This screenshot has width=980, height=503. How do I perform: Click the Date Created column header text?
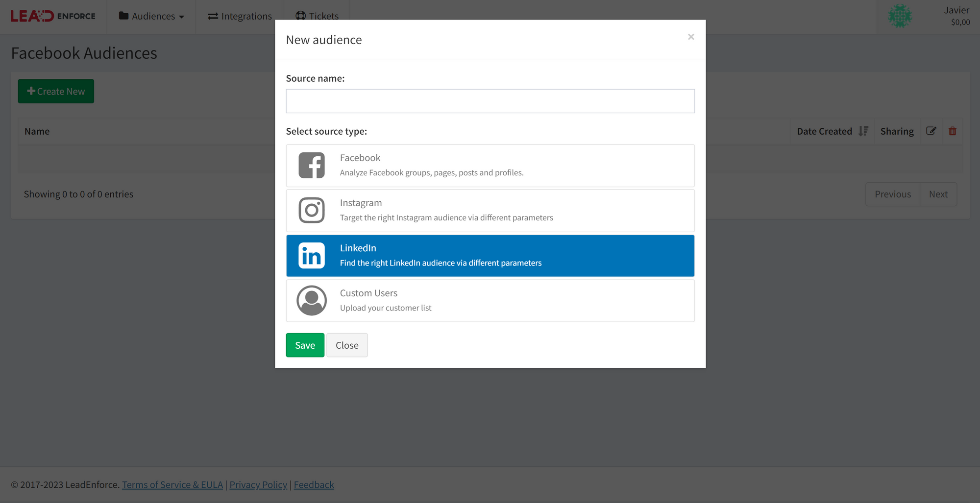click(x=824, y=131)
